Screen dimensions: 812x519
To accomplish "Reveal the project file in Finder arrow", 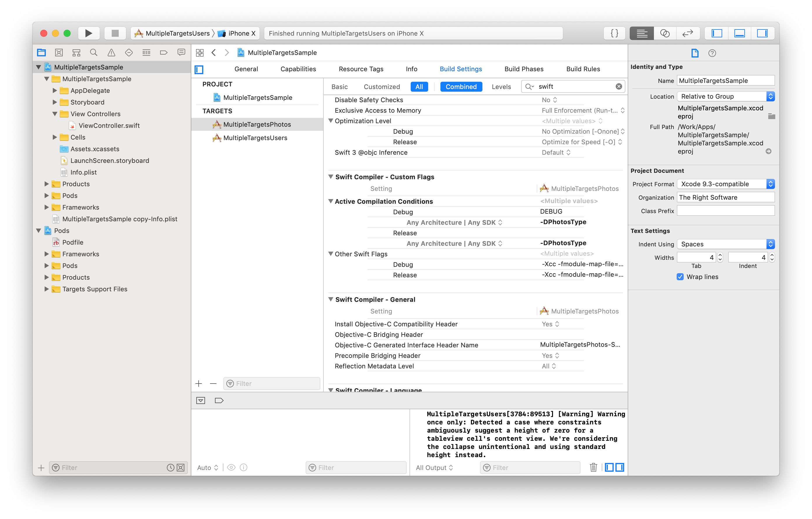I will coord(769,151).
